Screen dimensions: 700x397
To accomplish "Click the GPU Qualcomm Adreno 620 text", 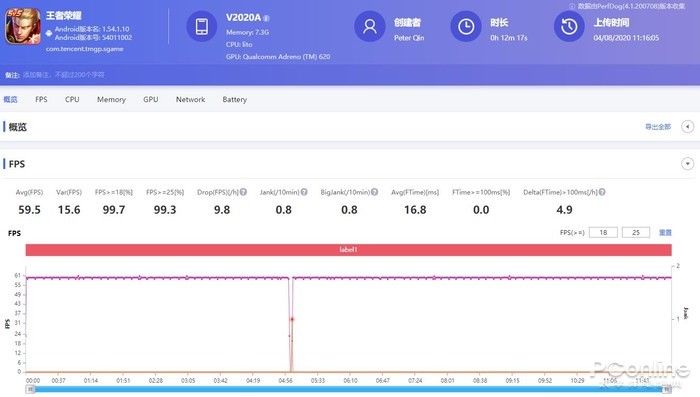I will pos(278,57).
